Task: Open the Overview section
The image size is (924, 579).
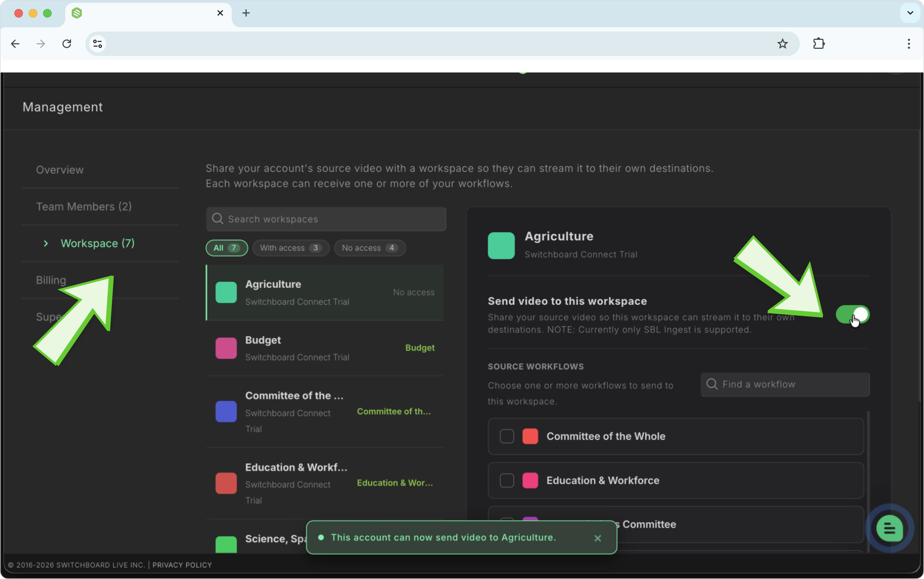Action: (60, 170)
